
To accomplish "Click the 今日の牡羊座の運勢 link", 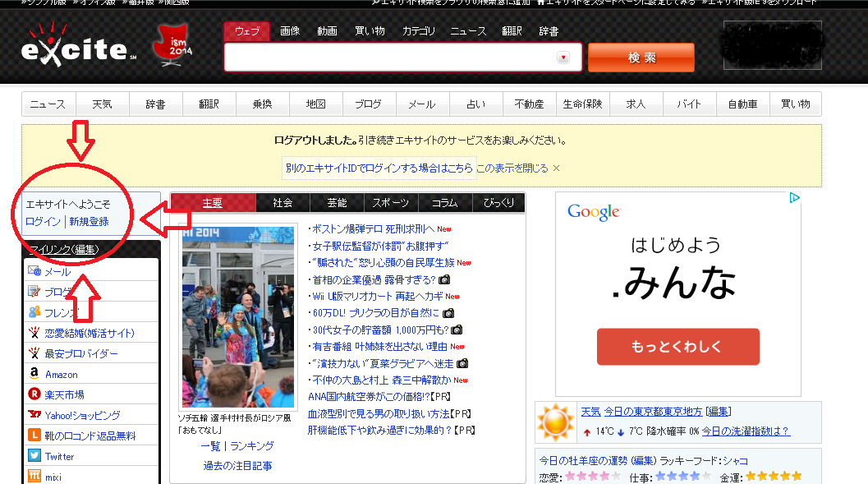I will (584, 461).
